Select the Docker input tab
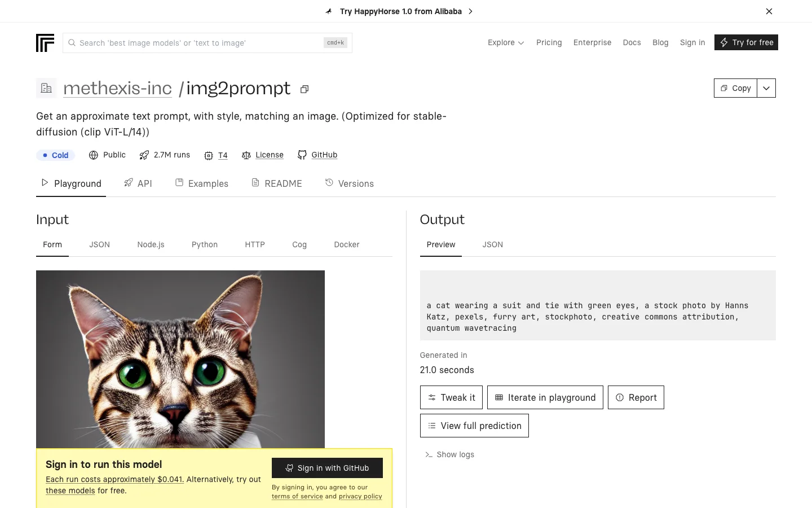The image size is (812, 508). tap(347, 245)
